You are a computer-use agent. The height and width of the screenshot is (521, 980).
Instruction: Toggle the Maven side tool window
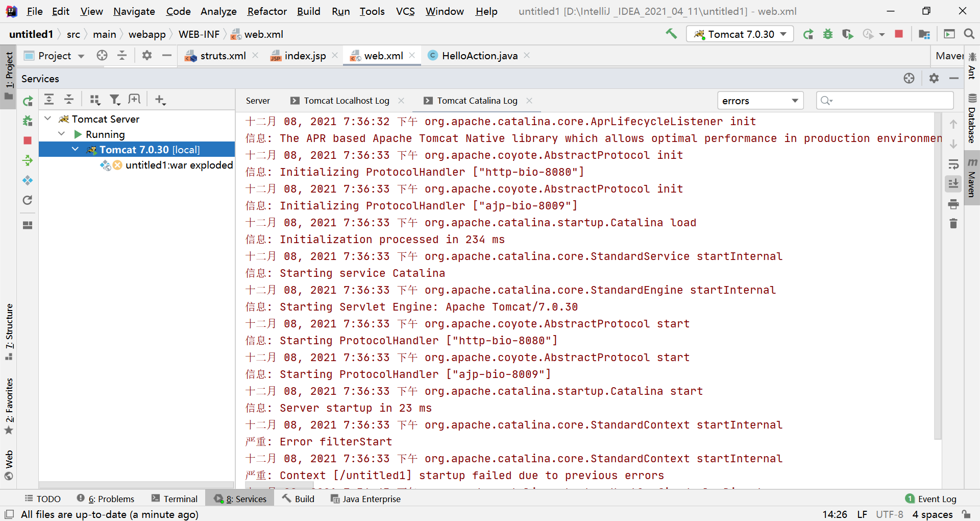pos(972,177)
